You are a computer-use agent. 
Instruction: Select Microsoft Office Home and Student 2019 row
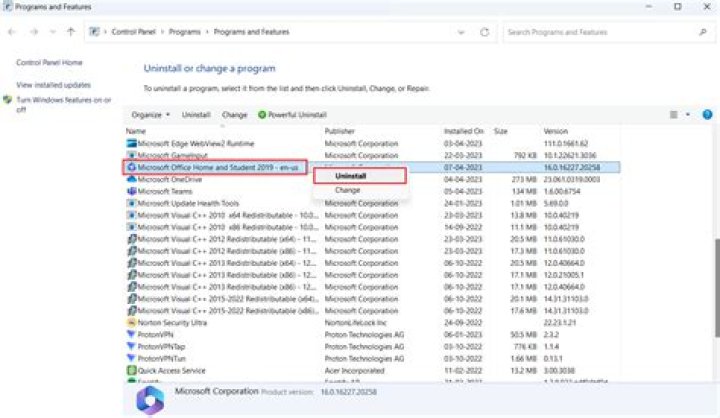click(x=372, y=168)
